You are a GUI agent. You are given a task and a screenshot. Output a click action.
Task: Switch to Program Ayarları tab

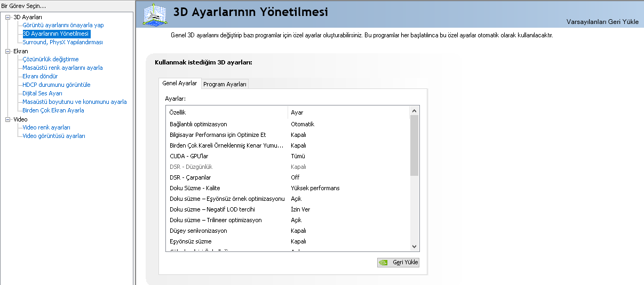(225, 84)
